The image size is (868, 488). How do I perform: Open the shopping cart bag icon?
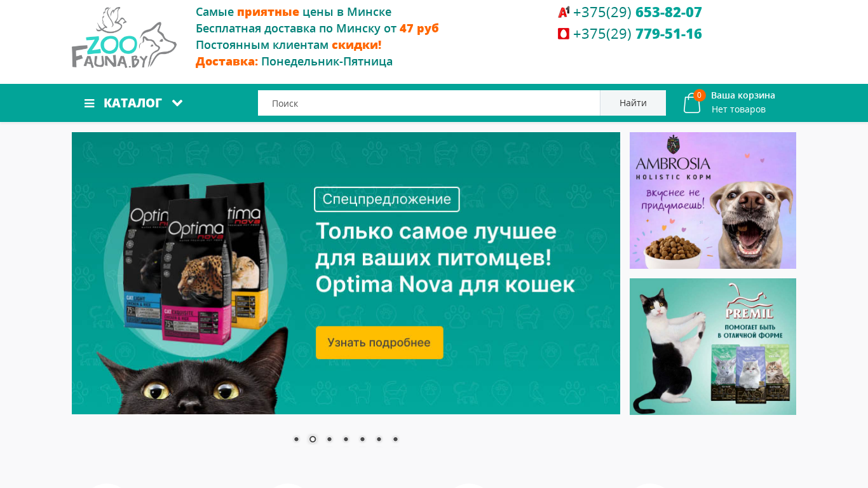692,104
